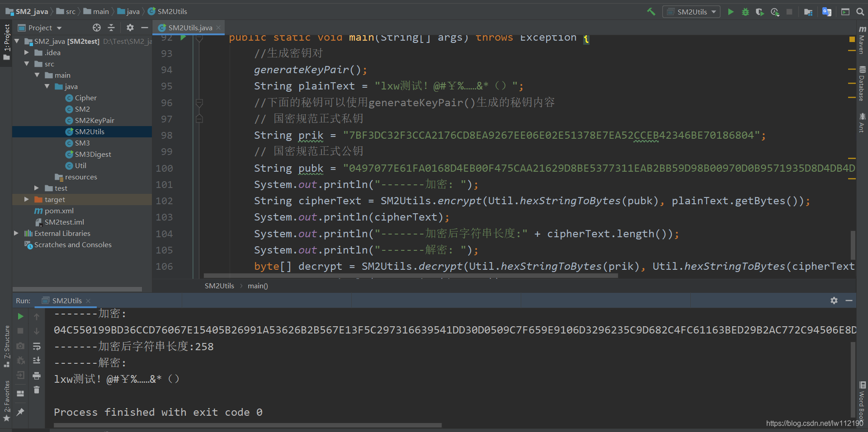Expand the test folder in the Project tree
This screenshot has height=432, width=868.
(x=37, y=188)
